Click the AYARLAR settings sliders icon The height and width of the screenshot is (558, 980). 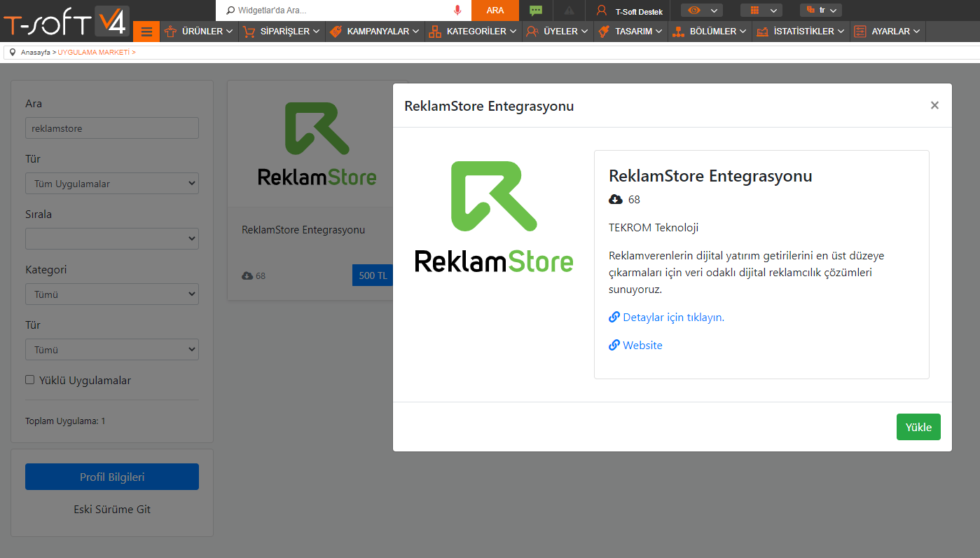click(x=860, y=32)
